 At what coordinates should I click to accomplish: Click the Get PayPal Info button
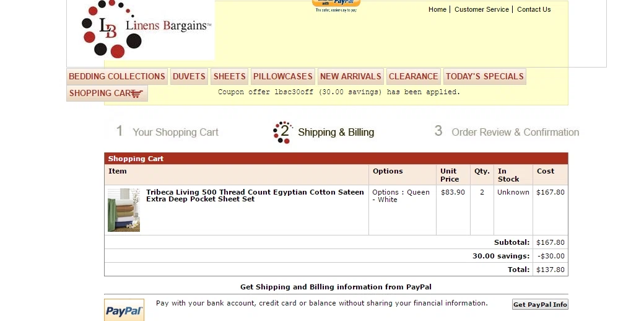[x=540, y=304]
